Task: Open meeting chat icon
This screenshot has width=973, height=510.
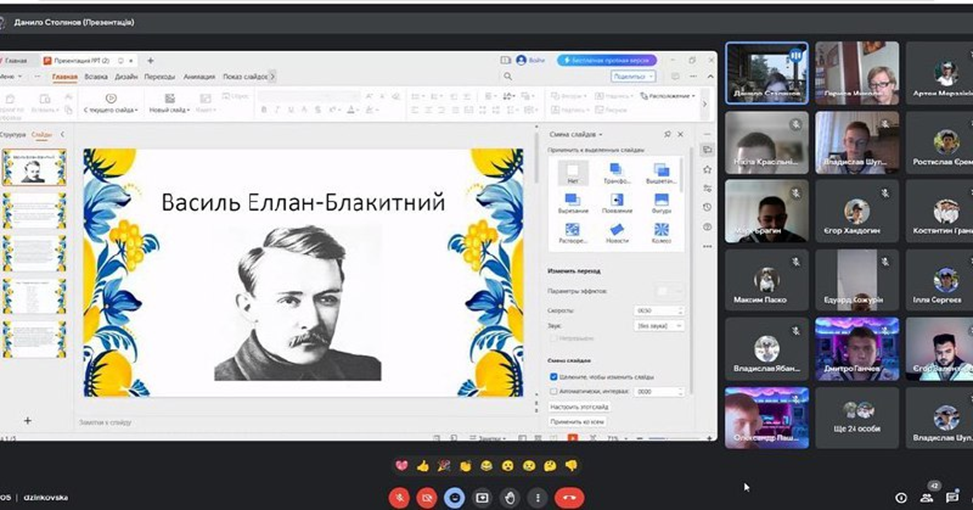Action: (953, 498)
